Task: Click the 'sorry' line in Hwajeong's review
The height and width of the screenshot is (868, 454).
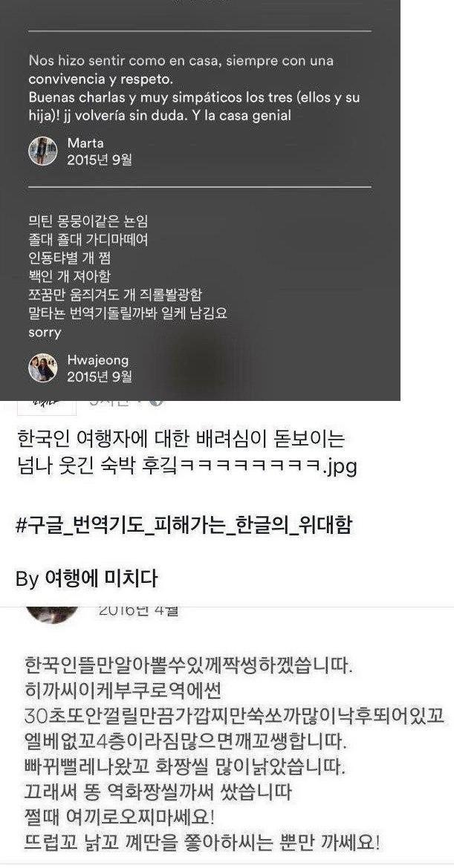Action: (45, 333)
